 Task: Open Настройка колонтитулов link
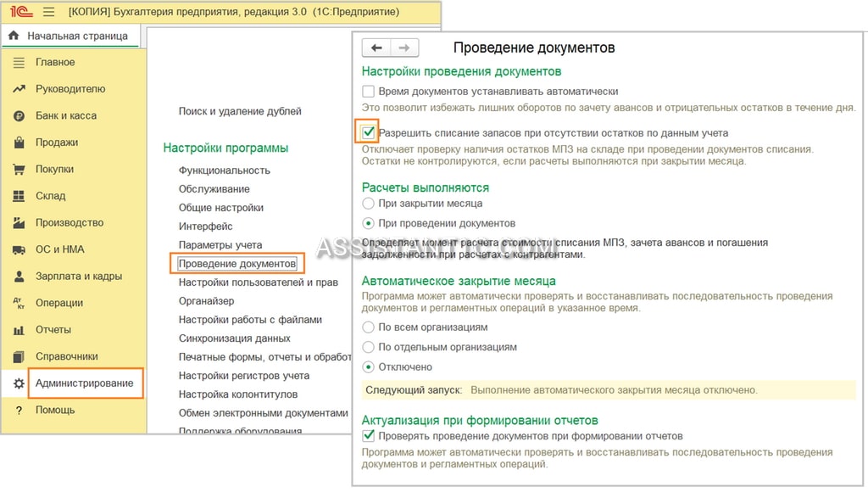238,394
